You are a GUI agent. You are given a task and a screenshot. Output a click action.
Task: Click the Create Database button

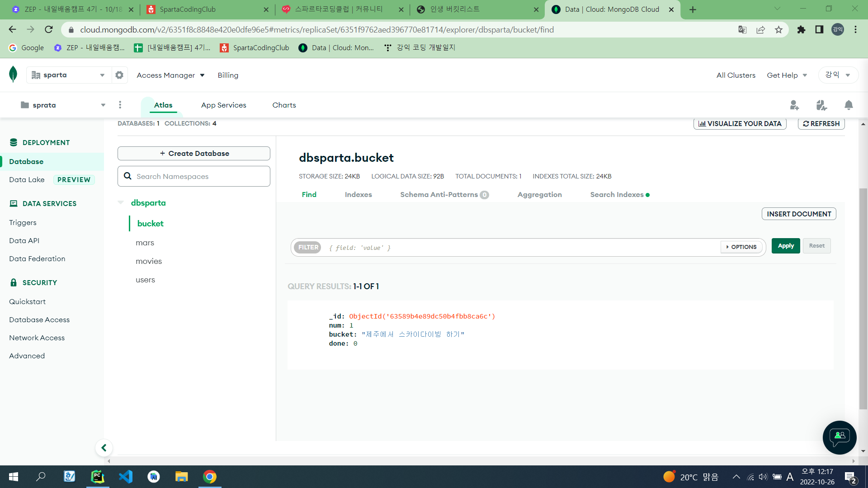tap(194, 153)
